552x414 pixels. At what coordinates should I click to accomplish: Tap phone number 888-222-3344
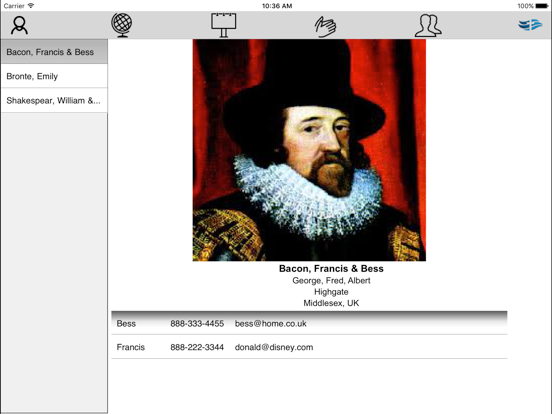(x=197, y=347)
